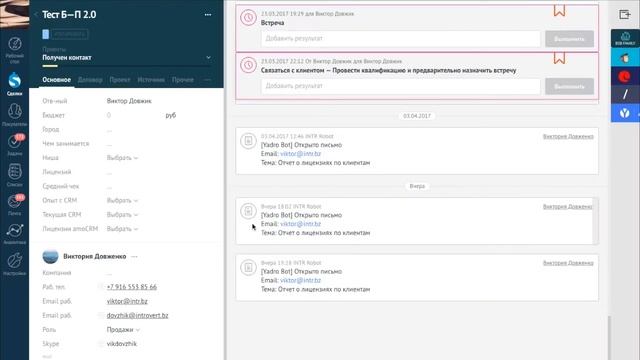Click bookmark icon on Связаться с клиентом task

point(559,58)
